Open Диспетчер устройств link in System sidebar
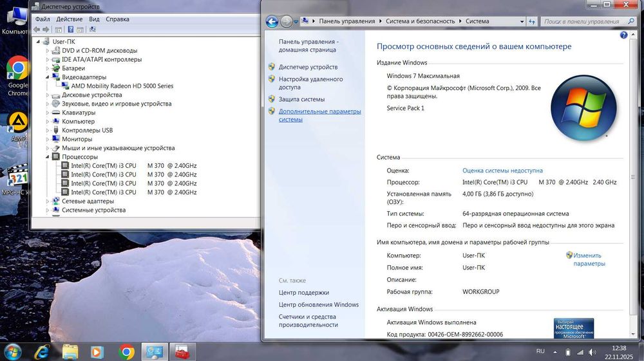644x361 pixels. (308, 67)
